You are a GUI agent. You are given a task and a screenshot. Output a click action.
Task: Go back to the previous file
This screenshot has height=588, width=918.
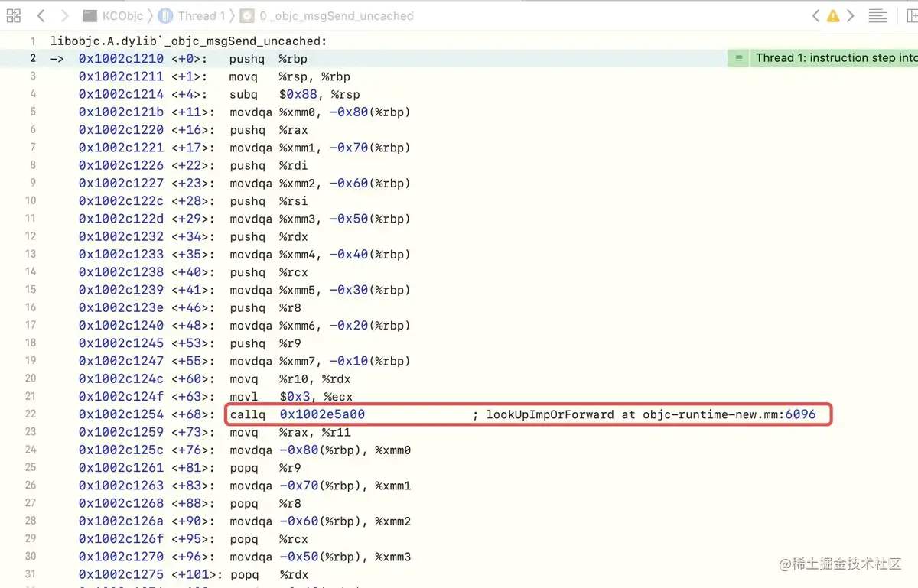[x=41, y=15]
